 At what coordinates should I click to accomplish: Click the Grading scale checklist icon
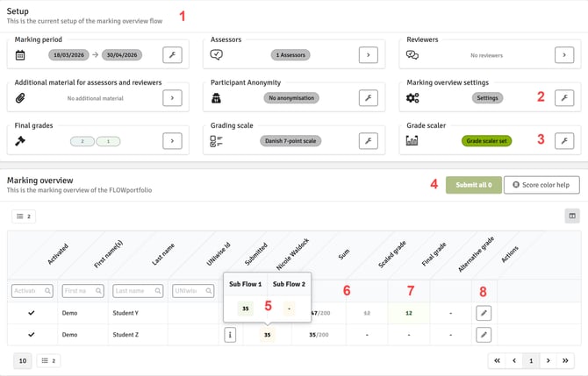click(x=217, y=141)
